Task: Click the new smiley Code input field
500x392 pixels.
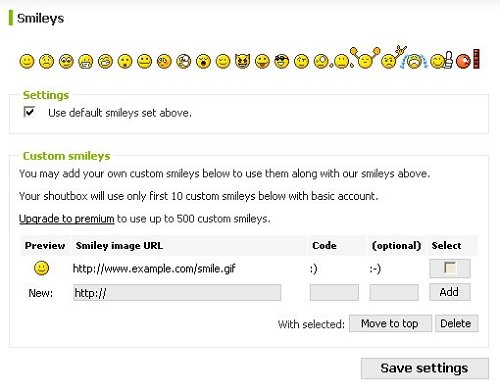Action: coord(334,293)
